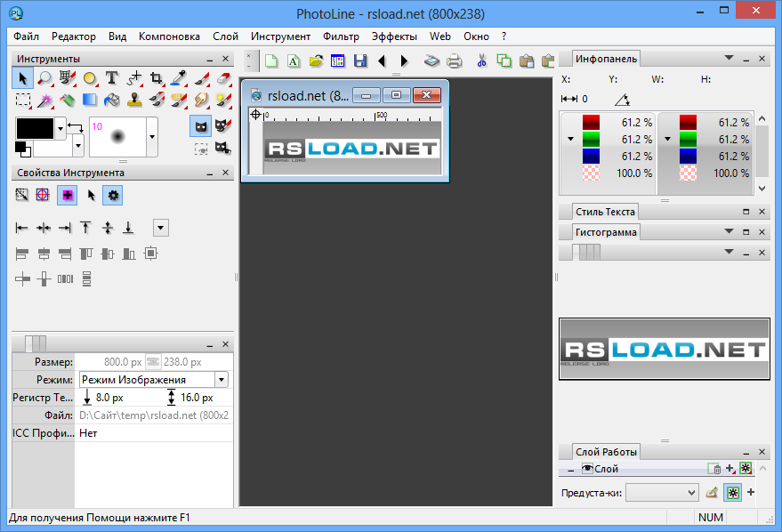Toggle the preset sun button beside Предуста-ки
782x532 pixels.
pyautogui.click(x=732, y=493)
